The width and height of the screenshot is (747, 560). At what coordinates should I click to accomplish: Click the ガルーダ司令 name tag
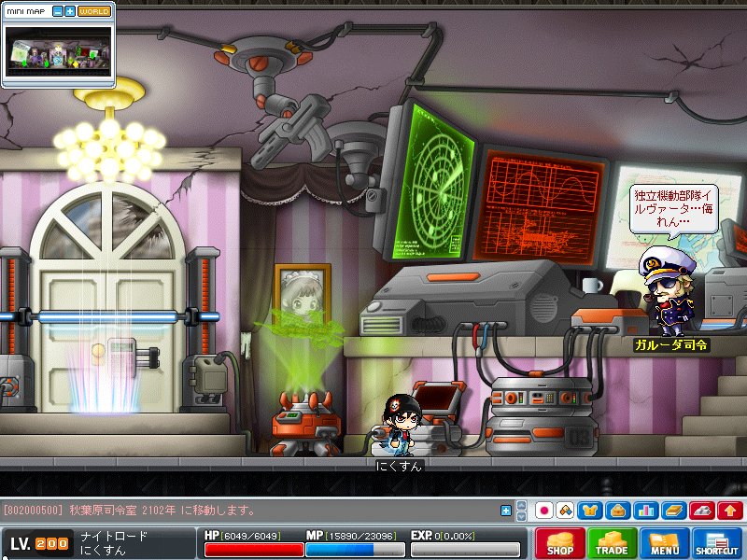(x=670, y=344)
